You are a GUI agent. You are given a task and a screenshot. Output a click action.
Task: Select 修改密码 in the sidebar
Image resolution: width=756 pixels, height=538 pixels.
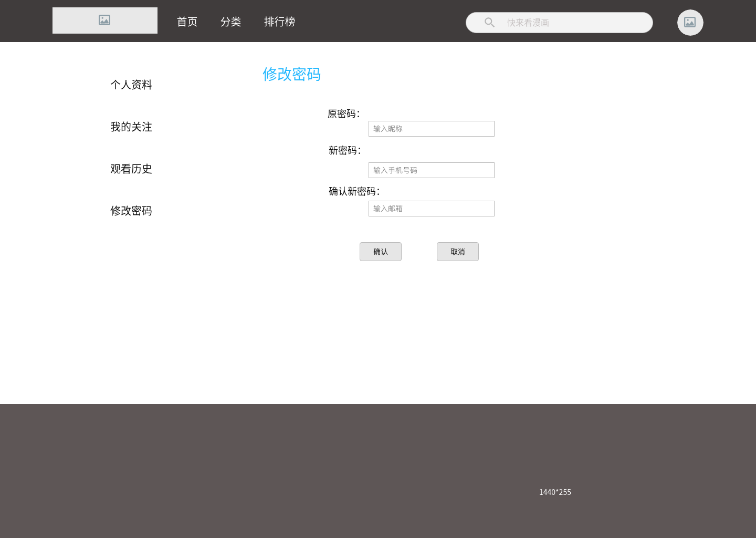[131, 211]
